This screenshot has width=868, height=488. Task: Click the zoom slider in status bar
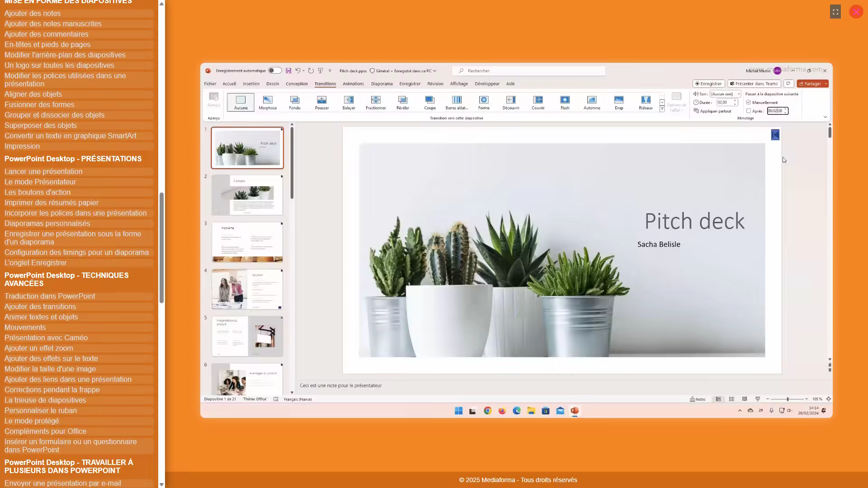[x=788, y=399]
